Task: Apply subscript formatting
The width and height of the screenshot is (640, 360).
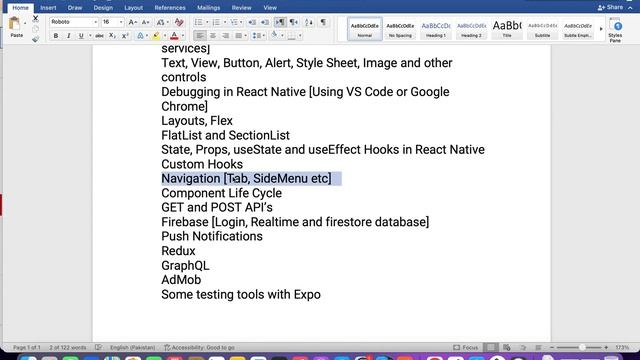Action: [x=112, y=36]
